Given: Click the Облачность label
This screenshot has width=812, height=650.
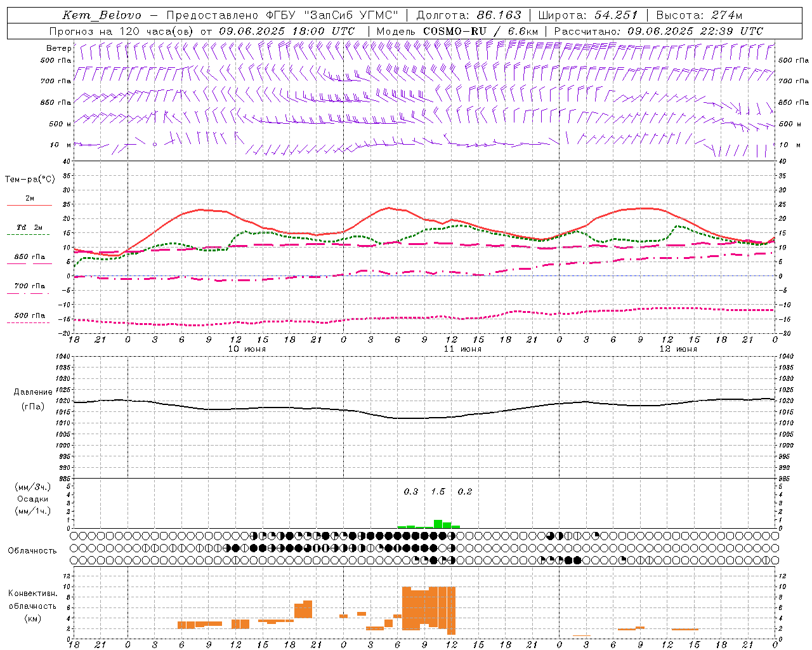Looking at the screenshot, I should pyautogui.click(x=32, y=551).
